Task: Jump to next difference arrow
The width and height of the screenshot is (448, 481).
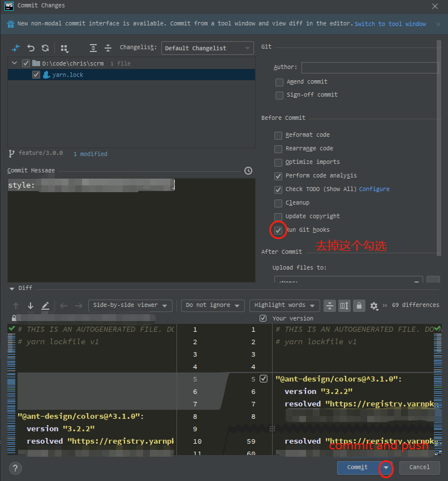Action: [31, 306]
